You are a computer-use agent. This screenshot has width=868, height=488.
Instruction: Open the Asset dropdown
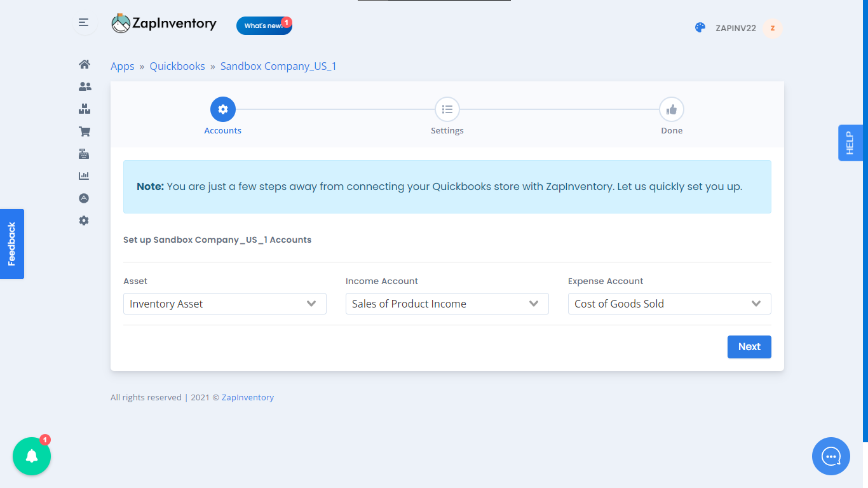[x=225, y=304]
